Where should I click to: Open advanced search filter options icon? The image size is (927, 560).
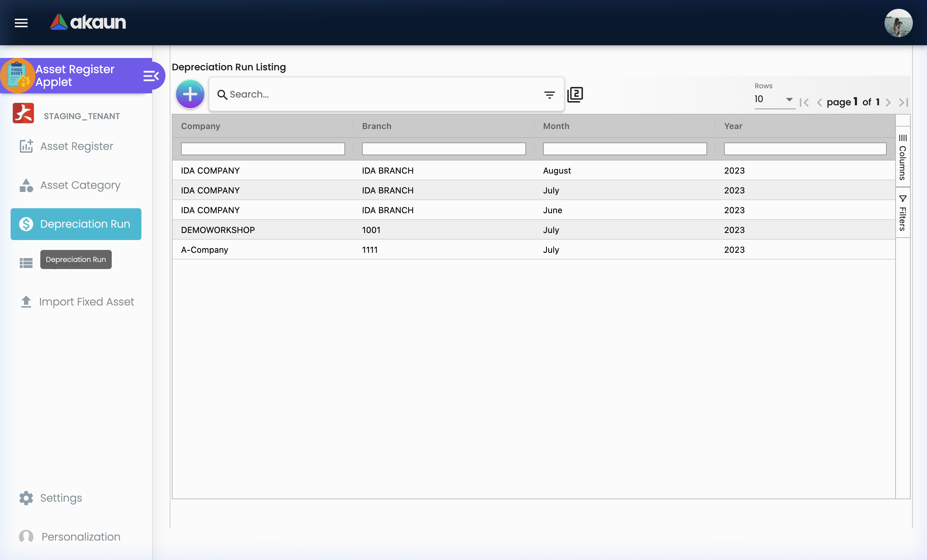pyautogui.click(x=549, y=95)
